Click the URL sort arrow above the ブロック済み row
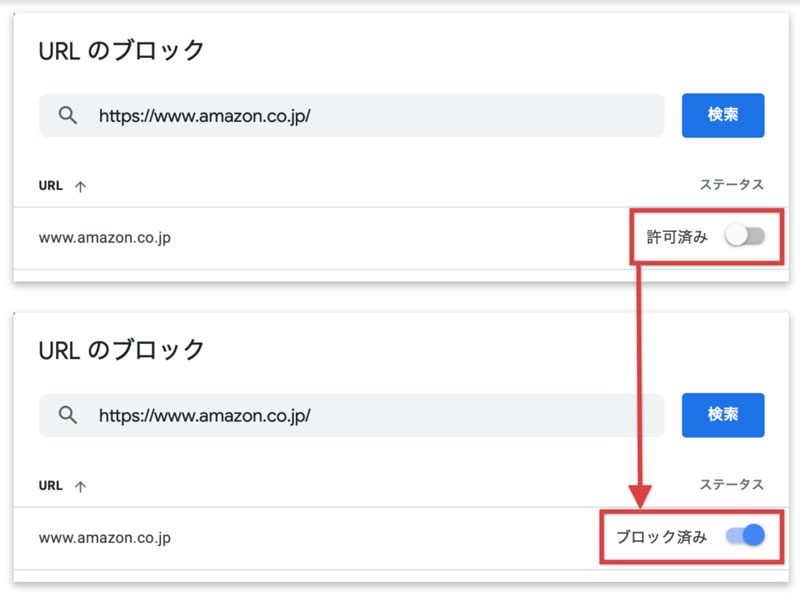This screenshot has height=596, width=800. click(x=80, y=486)
